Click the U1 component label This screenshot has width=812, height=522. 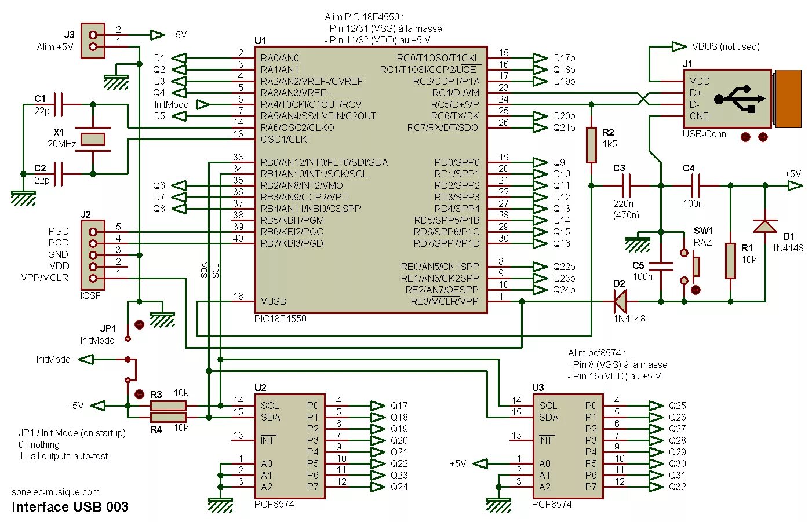click(260, 41)
